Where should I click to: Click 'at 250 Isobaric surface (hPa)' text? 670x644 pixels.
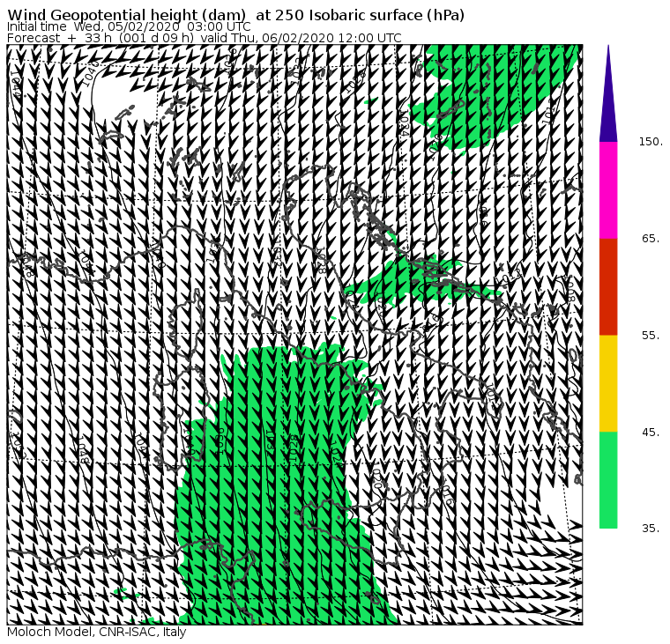pos(360,15)
